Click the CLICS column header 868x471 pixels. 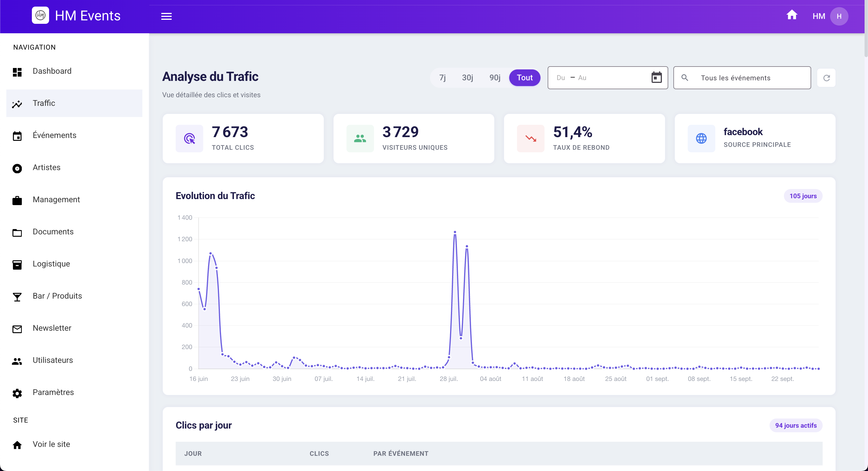tap(319, 454)
